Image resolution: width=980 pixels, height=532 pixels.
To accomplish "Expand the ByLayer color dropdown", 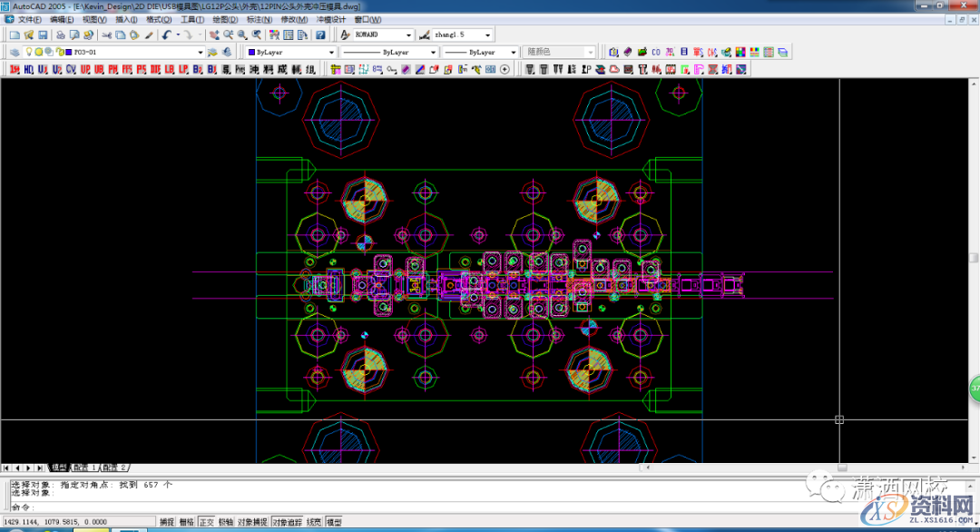I will click(x=332, y=53).
